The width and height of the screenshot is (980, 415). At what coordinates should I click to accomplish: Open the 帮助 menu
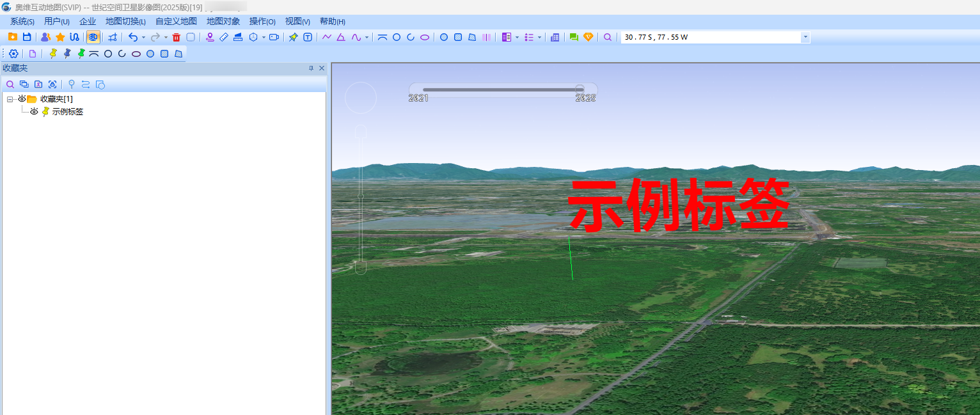[x=332, y=21]
